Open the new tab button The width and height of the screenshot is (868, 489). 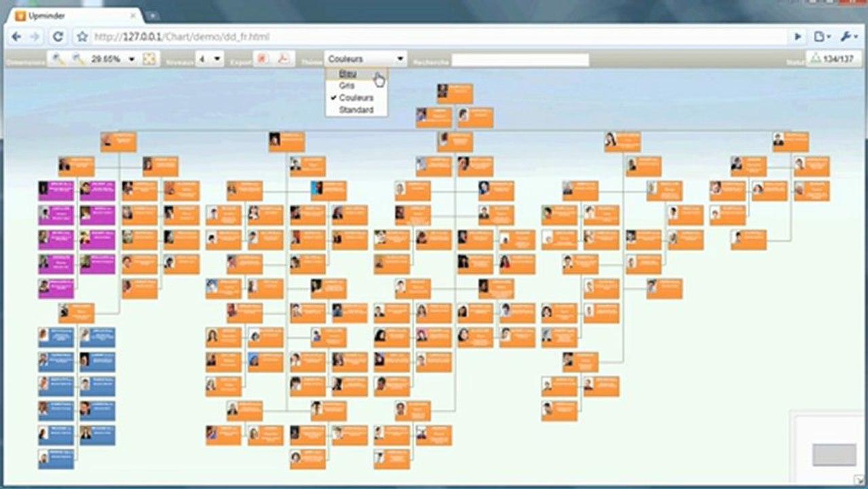coord(153,15)
